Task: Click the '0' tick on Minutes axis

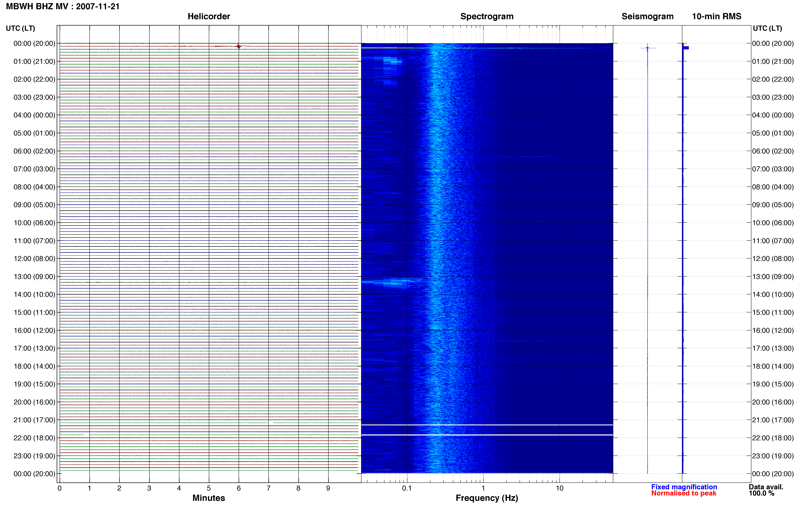Action: [x=59, y=488]
